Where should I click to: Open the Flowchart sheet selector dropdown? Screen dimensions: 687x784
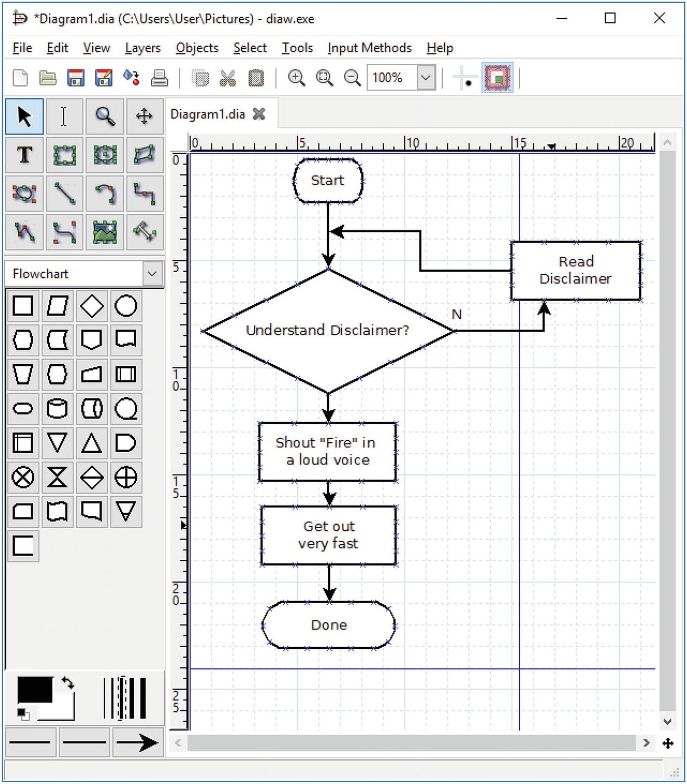[x=152, y=274]
